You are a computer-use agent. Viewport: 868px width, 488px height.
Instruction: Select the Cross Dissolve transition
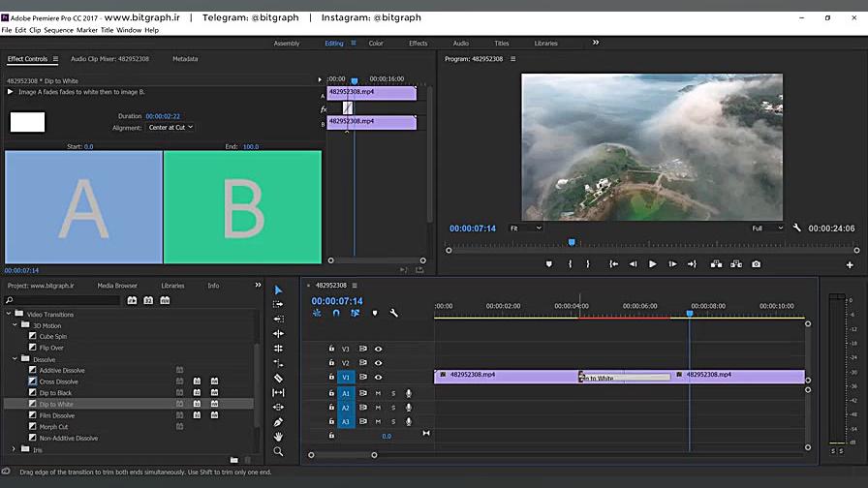(x=58, y=381)
